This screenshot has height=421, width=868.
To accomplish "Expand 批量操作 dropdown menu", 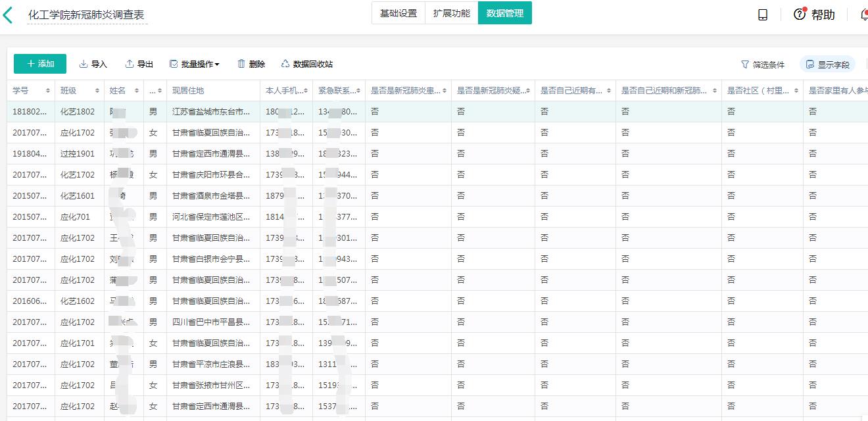I will pyautogui.click(x=195, y=64).
